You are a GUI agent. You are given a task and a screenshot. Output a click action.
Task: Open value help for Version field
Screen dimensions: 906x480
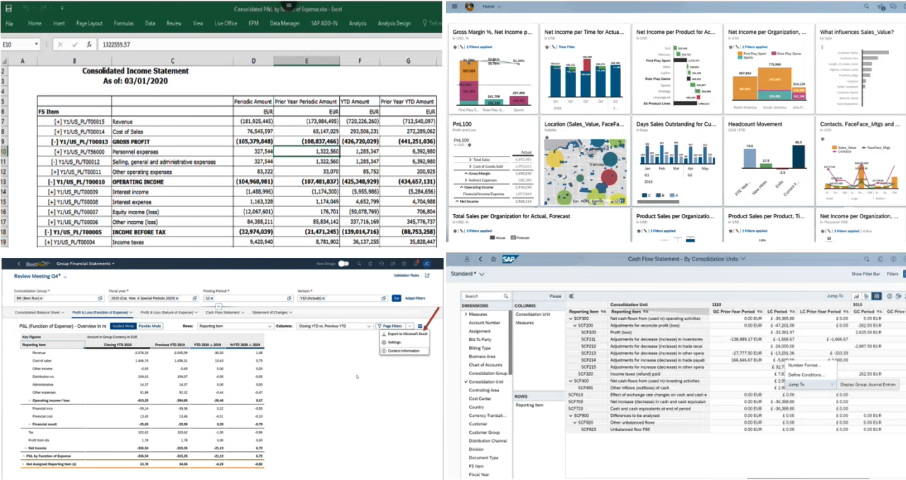coord(384,298)
